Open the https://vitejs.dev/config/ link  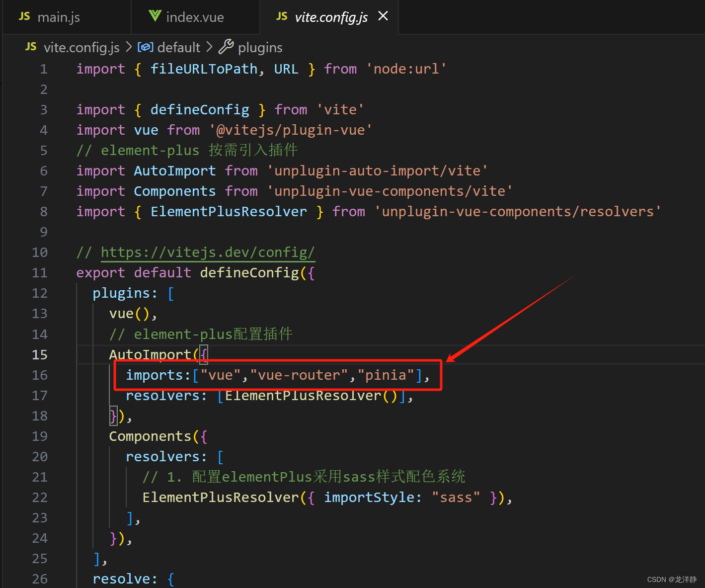pyautogui.click(x=208, y=252)
